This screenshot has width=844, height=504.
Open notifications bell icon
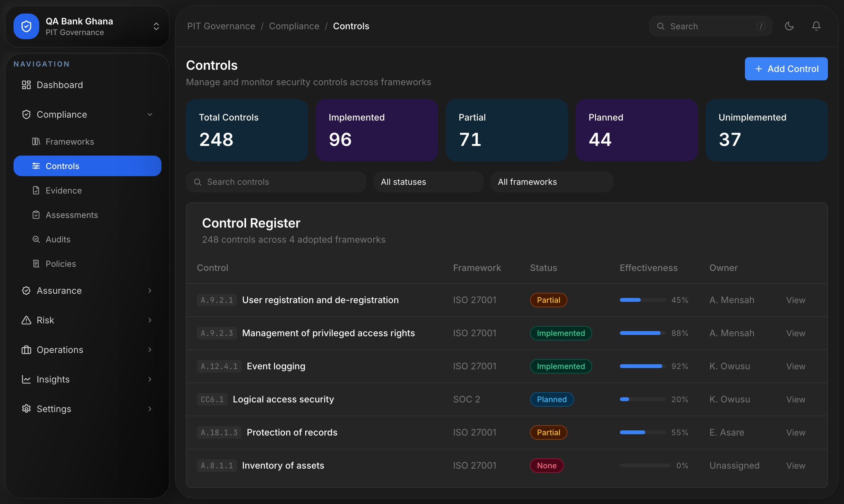coord(816,26)
